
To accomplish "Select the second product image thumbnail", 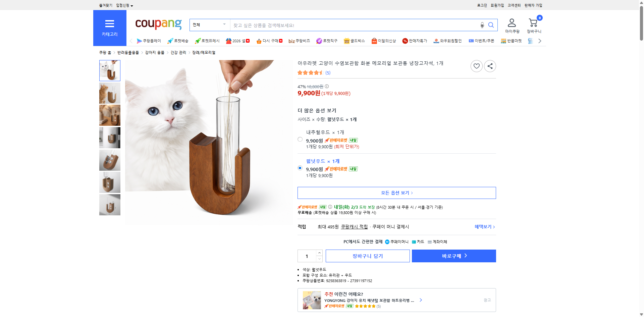I will click(x=110, y=93).
